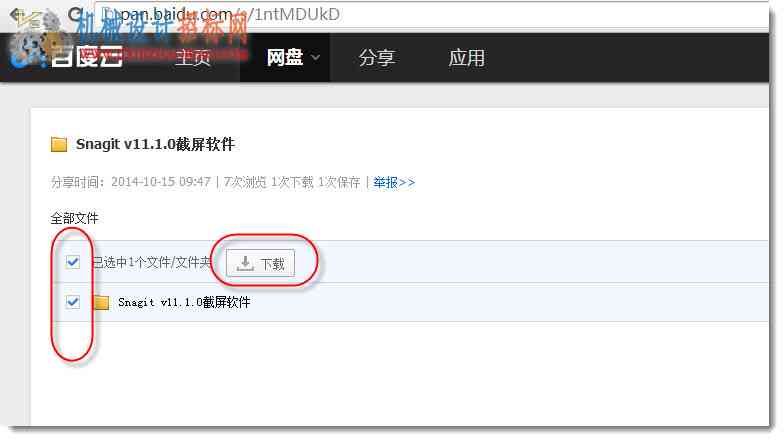The height and width of the screenshot is (441, 784).
Task: Go to the 主页 tab
Action: click(193, 58)
